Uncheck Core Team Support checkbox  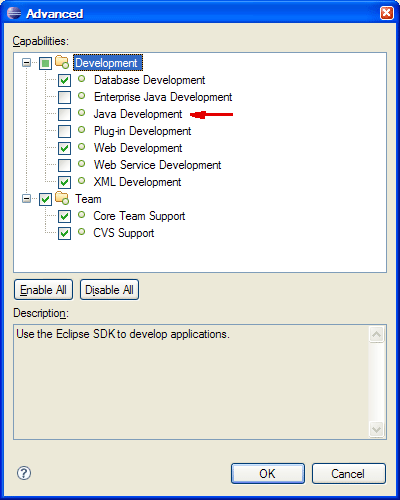point(64,216)
